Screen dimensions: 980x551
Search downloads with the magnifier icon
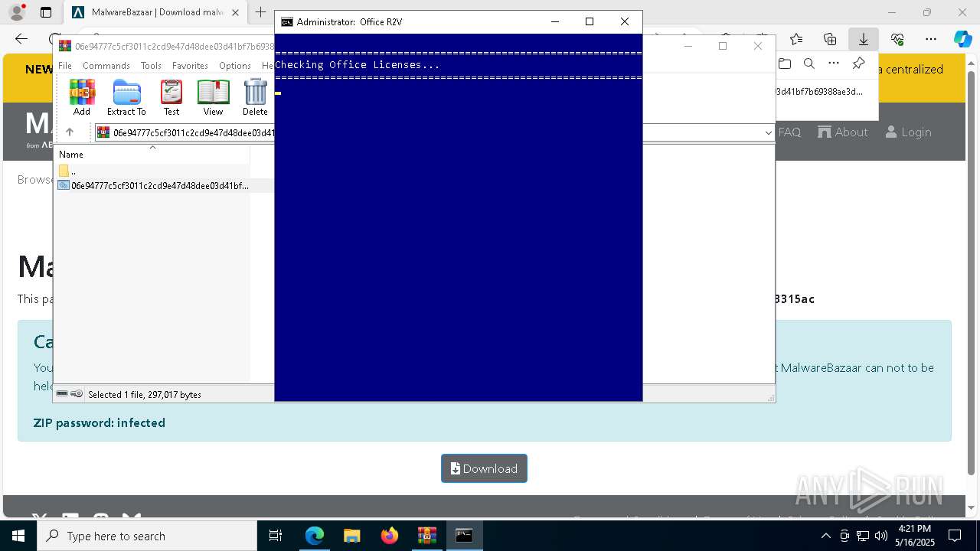point(809,64)
